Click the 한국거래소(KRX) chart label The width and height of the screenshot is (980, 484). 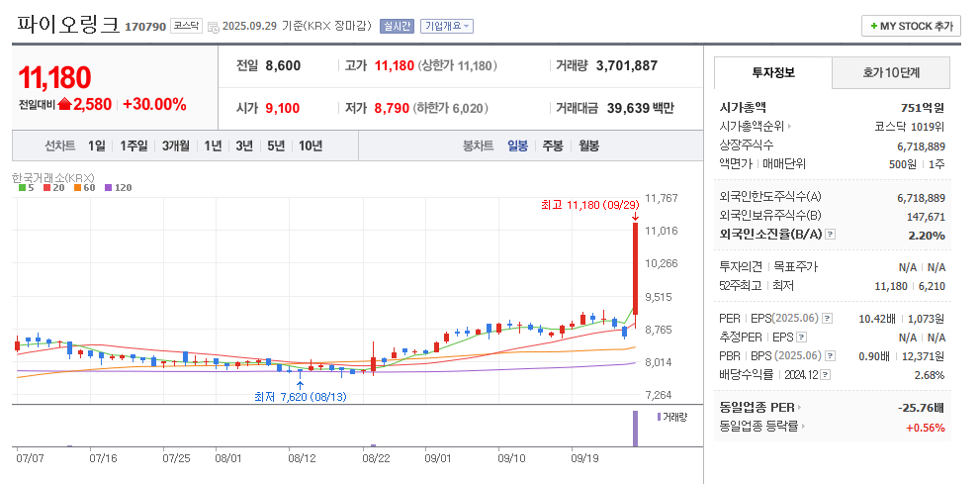(x=52, y=177)
